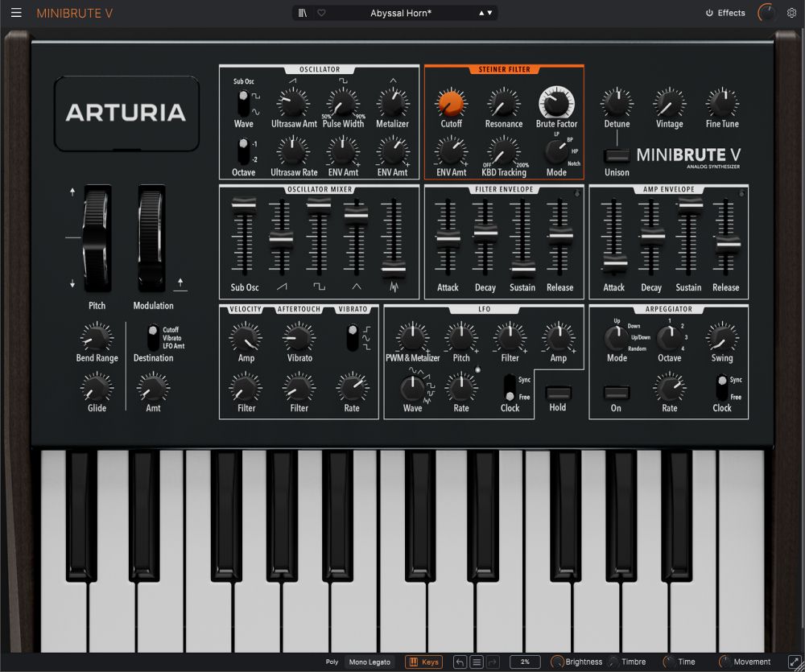
Task: Open the Abyssal Horn preset name dropdown
Action: coord(401,13)
